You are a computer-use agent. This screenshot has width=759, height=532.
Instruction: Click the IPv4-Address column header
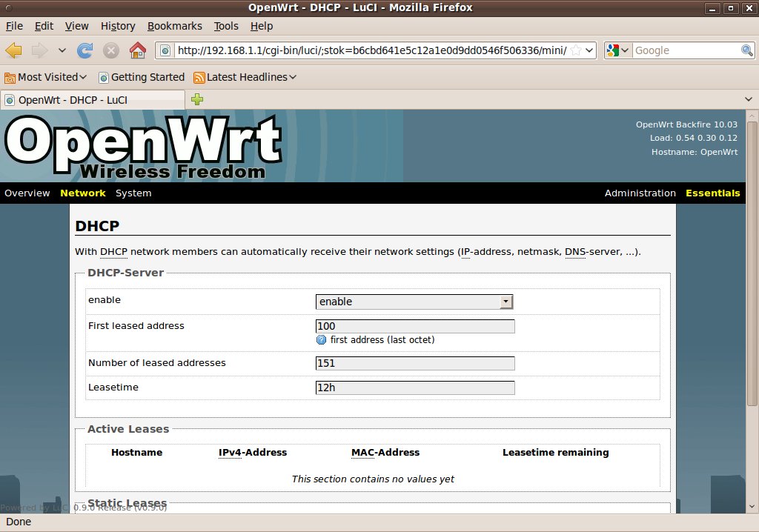coord(253,453)
